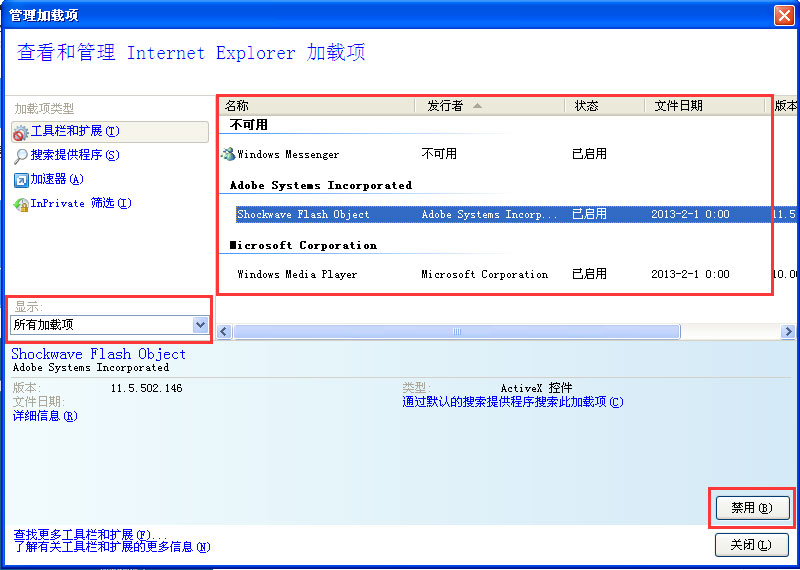The width and height of the screenshot is (800, 570).
Task: Open 加速器 (A) category
Action: (57, 179)
